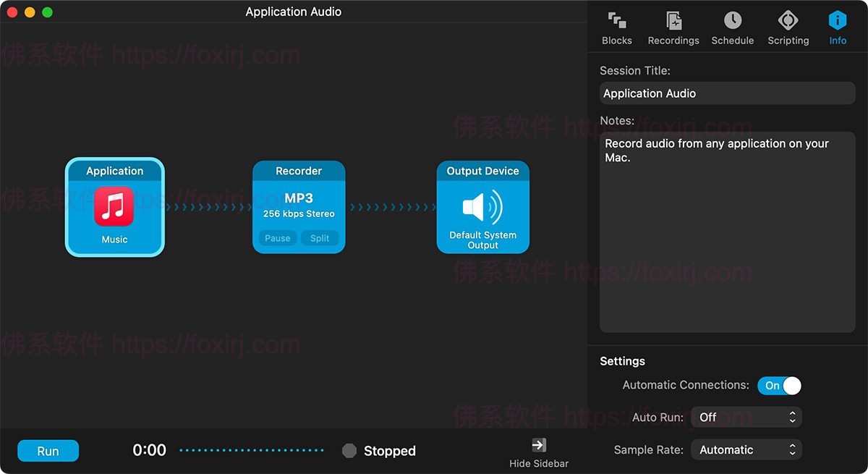Click the Hide Sidebar arrow icon
Screen dimensions: 868x474
pos(537,444)
